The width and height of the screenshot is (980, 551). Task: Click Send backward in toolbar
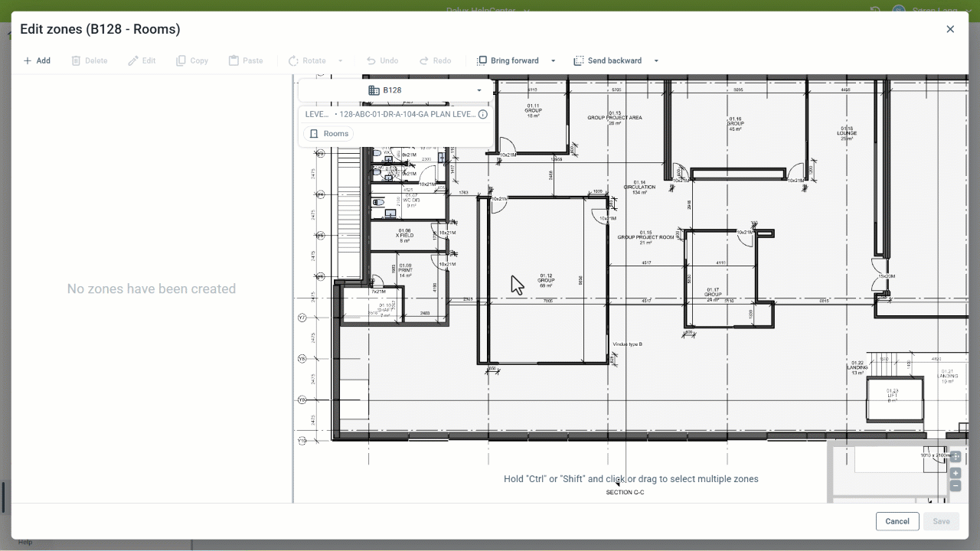[607, 60]
